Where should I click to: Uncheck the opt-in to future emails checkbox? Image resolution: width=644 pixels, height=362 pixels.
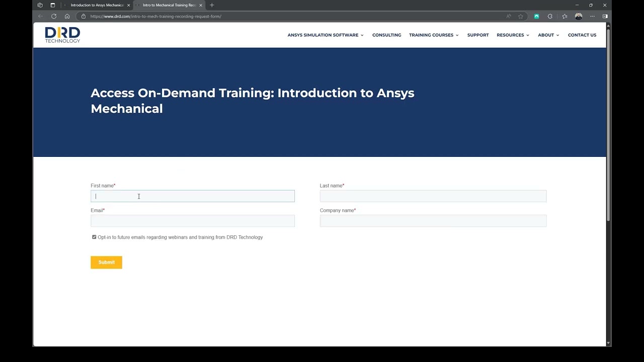click(94, 237)
